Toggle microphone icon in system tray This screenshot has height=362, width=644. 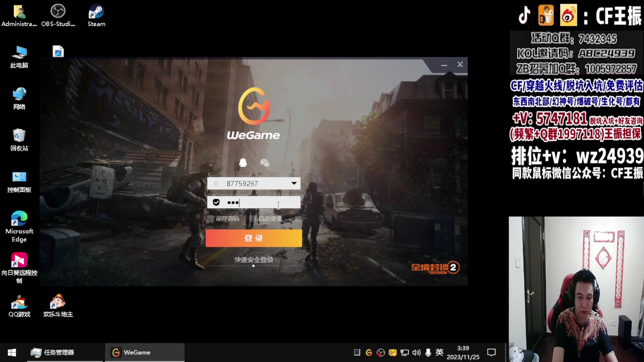click(428, 352)
